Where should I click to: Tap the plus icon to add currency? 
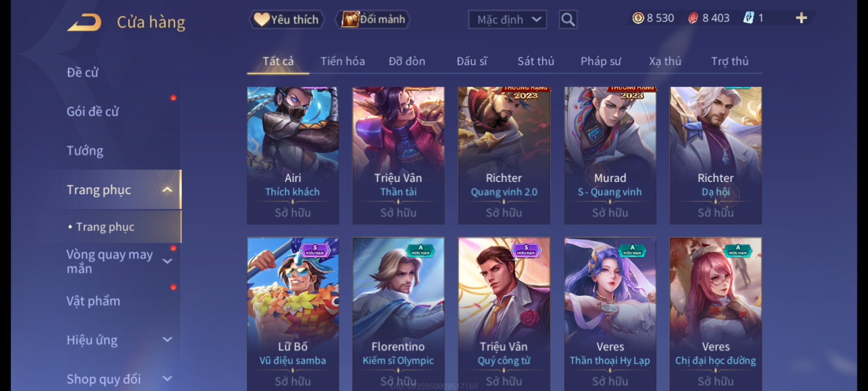point(801,18)
